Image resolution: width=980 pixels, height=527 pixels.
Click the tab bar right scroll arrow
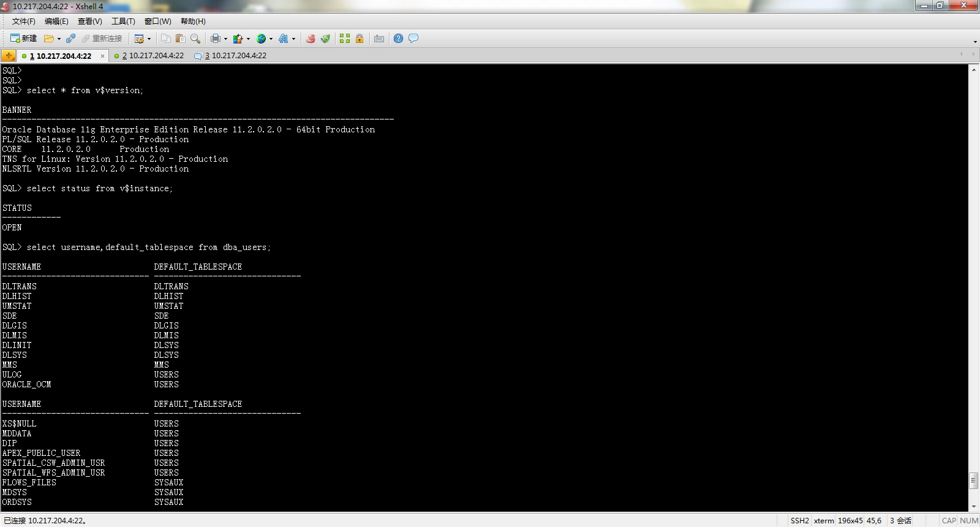[x=973, y=55]
